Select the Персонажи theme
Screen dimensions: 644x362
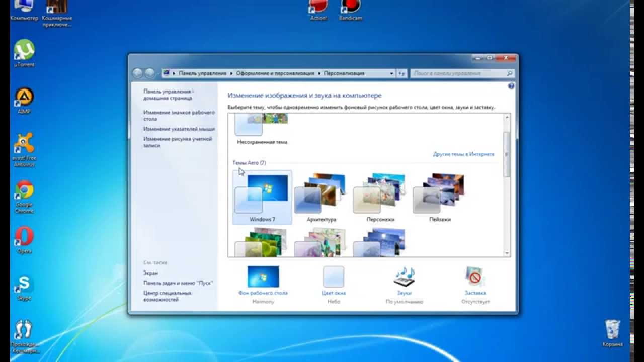coord(381,197)
